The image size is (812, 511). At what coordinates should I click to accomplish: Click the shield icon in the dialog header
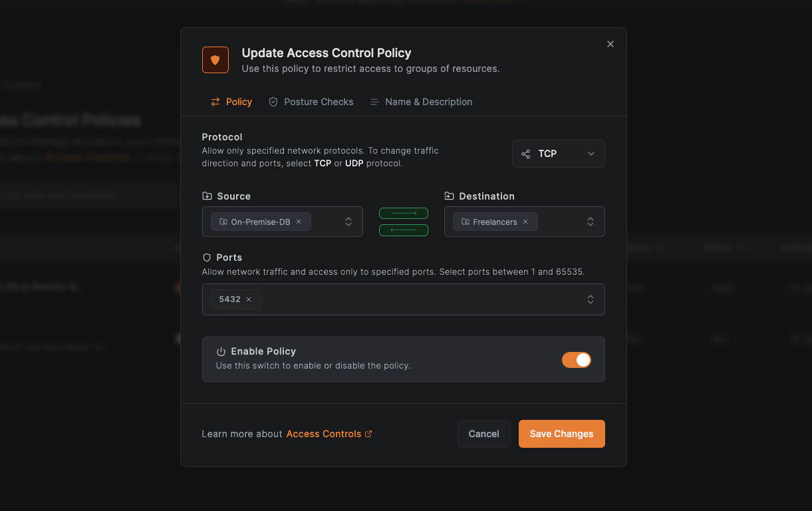[x=215, y=59]
